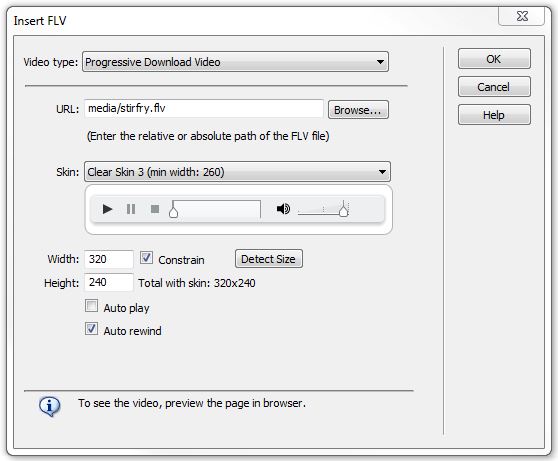Image resolution: width=558 pixels, height=461 pixels.
Task: Click the Detect Size button
Action: pyautogui.click(x=269, y=259)
